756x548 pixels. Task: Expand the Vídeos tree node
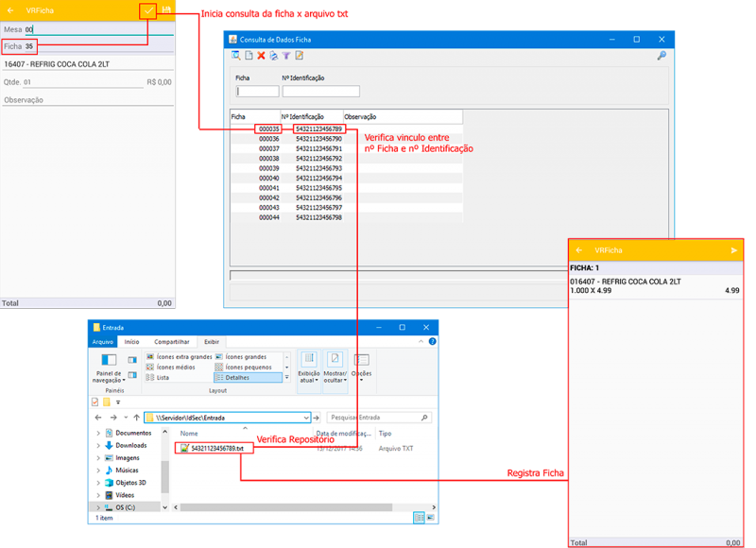coord(98,495)
